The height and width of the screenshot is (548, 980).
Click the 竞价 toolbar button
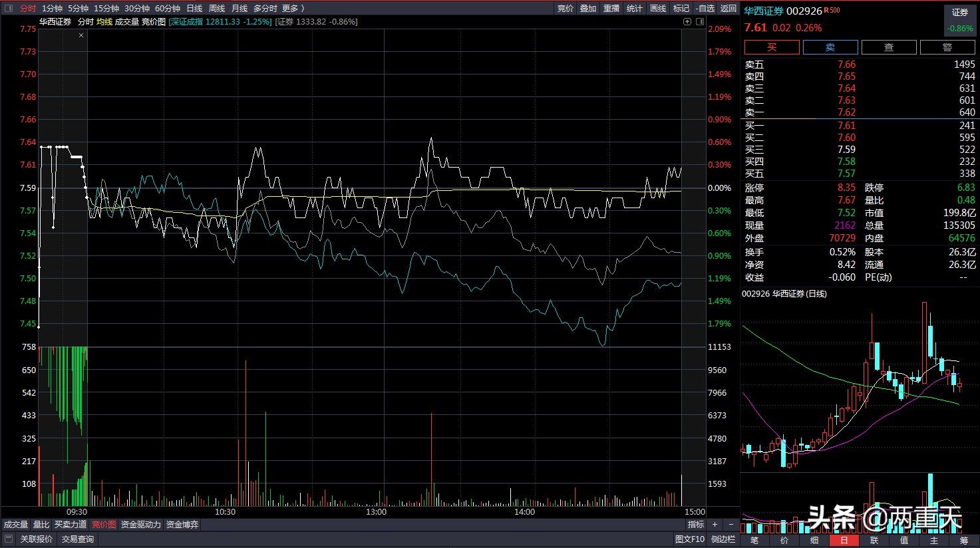click(566, 8)
